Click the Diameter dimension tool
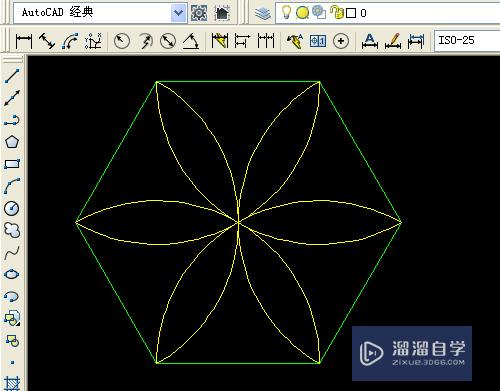Image resolution: width=500 pixels, height=391 pixels. tap(168, 41)
